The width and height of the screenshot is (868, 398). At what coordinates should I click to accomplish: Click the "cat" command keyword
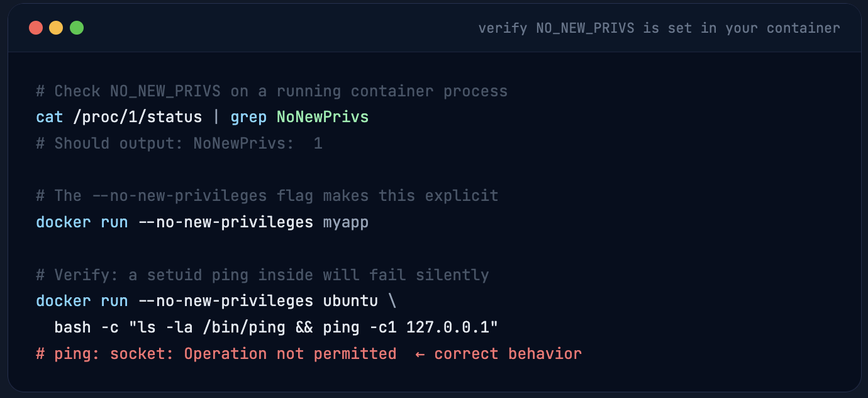50,117
